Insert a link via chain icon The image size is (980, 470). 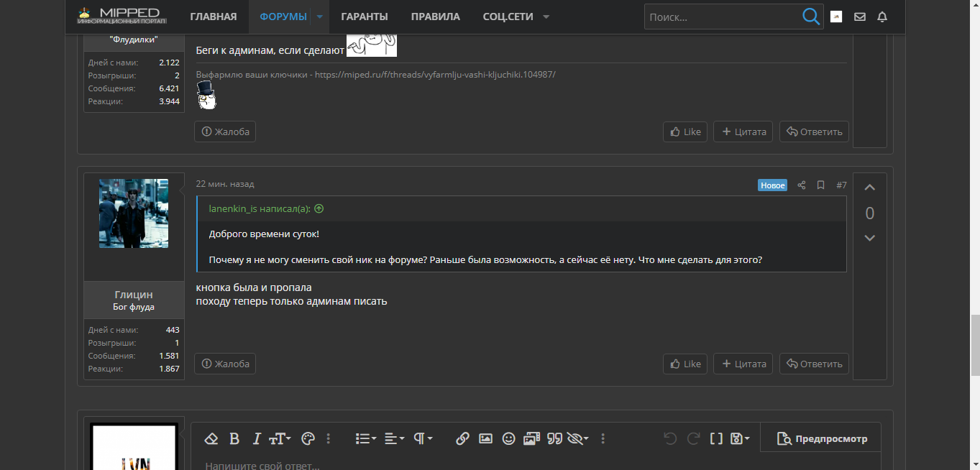(x=463, y=438)
